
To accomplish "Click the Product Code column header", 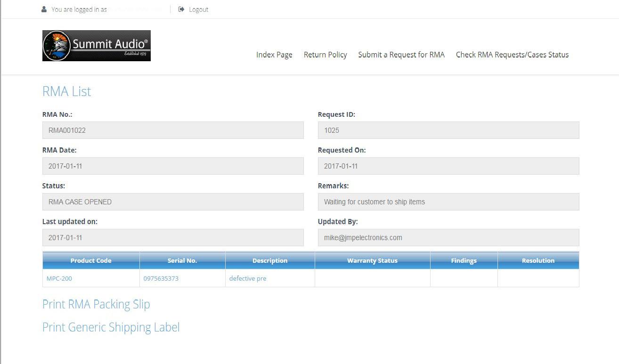I will 91,260.
